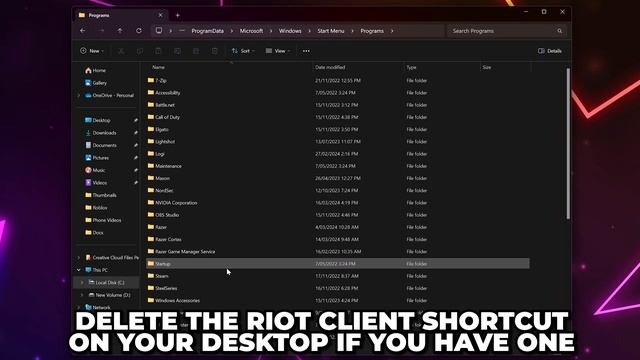Viewport: 640px width, 360px height.
Task: Open Roblox folder in sidebar
Action: 96,207
